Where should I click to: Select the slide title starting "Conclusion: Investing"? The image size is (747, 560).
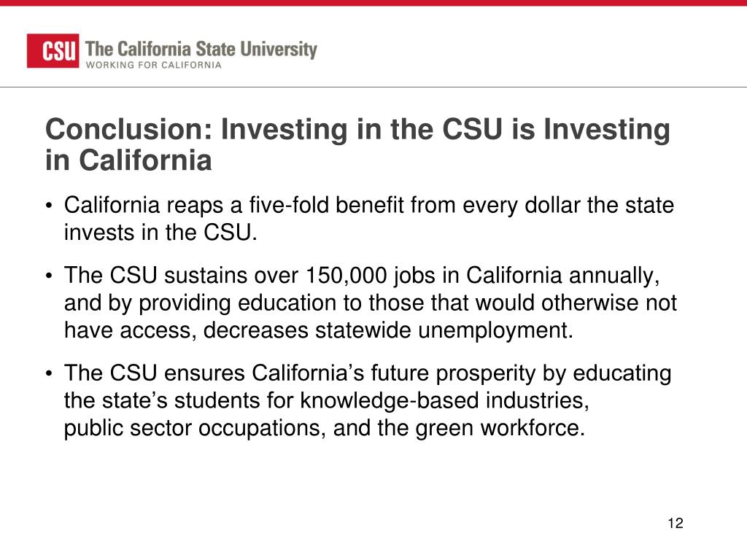pos(357,144)
